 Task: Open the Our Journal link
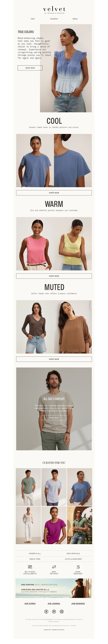54,603
